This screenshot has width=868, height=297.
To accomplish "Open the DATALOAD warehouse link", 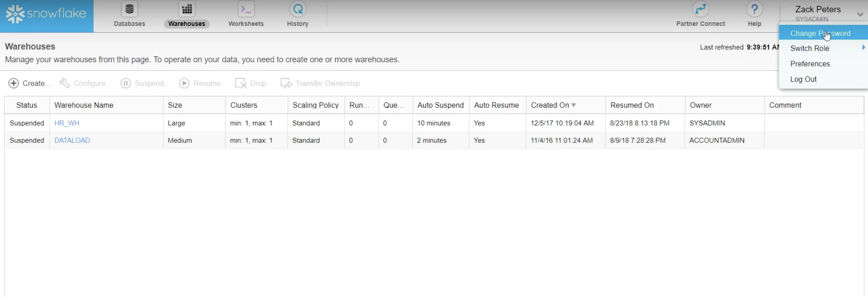I will (72, 140).
